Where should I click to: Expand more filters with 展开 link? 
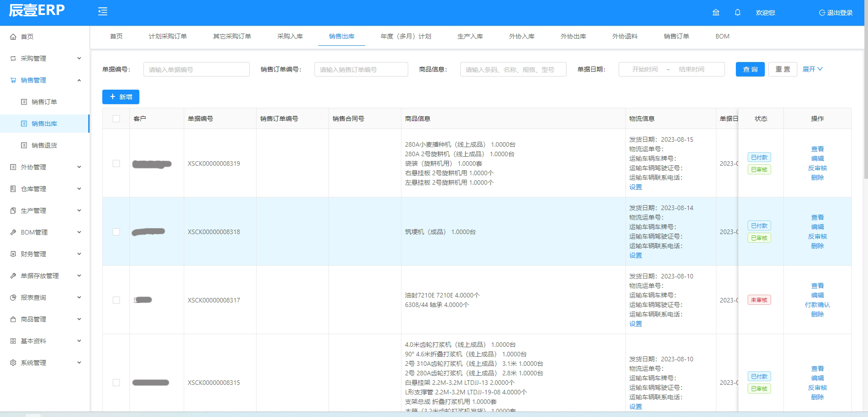click(x=812, y=69)
